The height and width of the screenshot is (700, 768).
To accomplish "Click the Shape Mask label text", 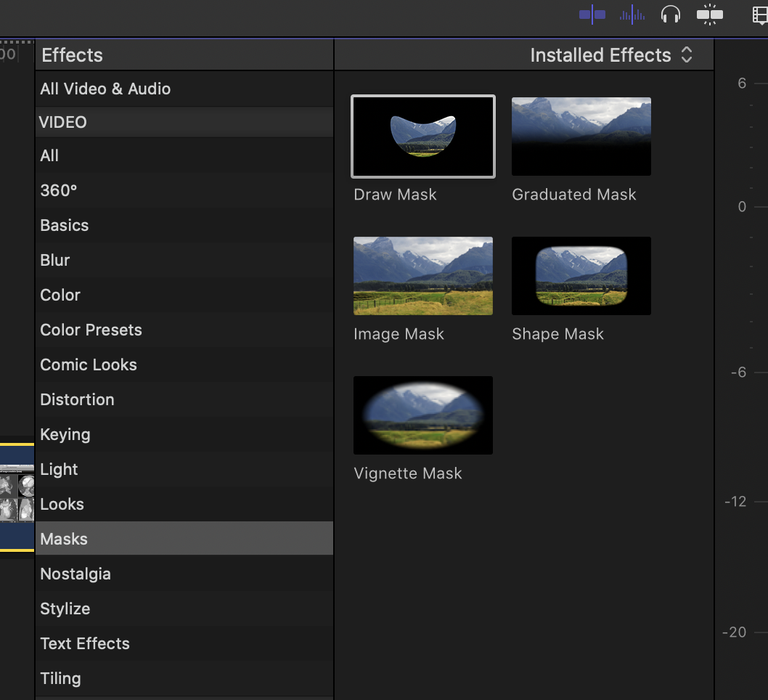I will coord(558,334).
